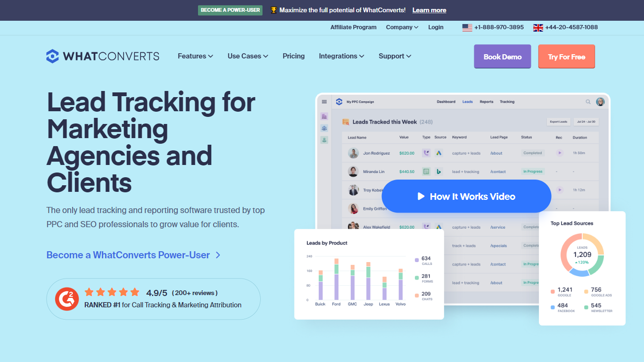Screen dimensions: 644x362
Task: Click the +44-20-4587-1088 phone number
Action: [571, 27]
